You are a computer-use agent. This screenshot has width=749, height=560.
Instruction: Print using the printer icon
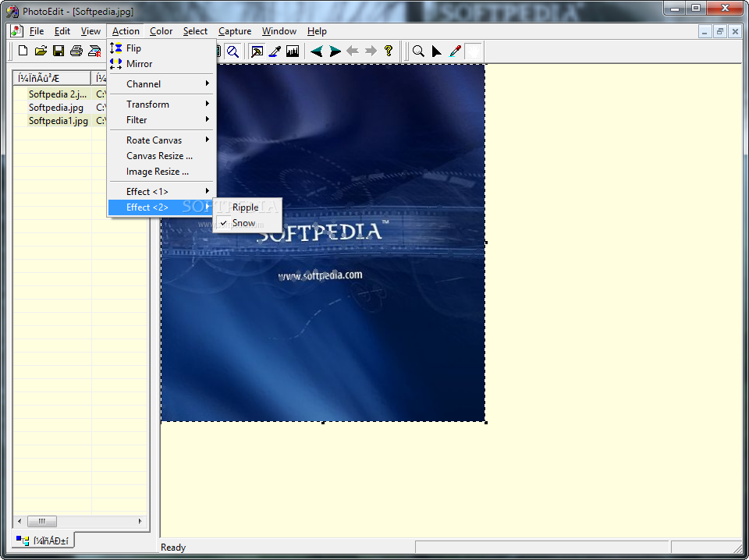[x=76, y=51]
